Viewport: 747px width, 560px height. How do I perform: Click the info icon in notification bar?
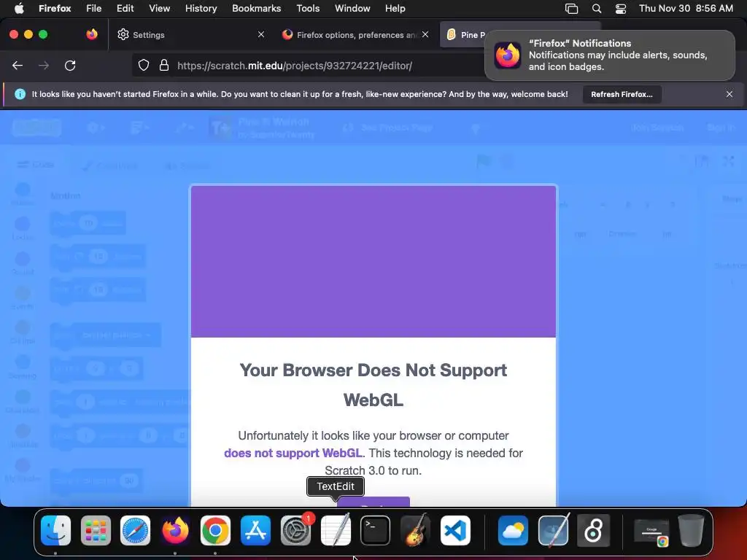click(20, 94)
